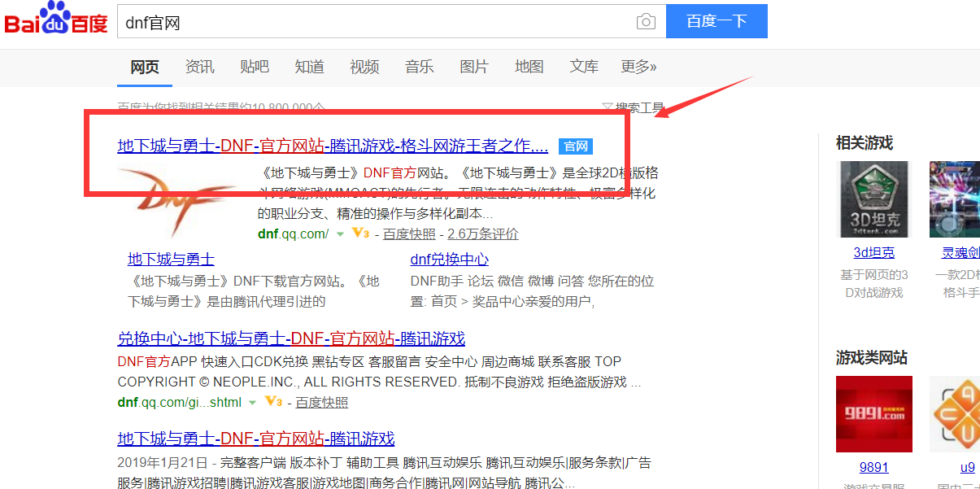Image resolution: width=980 pixels, height=489 pixels.
Task: Switch to the 图片 tab
Action: (474, 67)
